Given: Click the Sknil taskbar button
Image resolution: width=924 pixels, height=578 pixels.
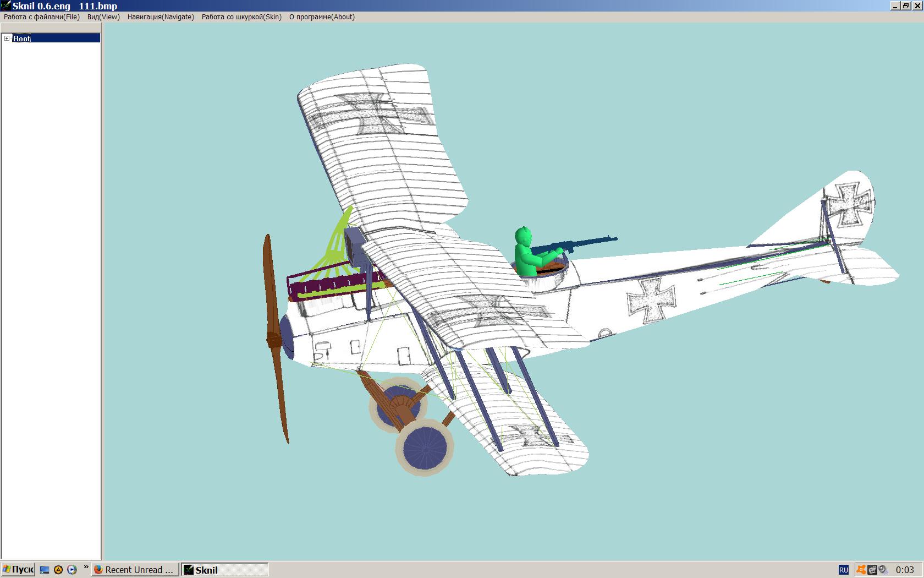Looking at the screenshot, I should [224, 570].
